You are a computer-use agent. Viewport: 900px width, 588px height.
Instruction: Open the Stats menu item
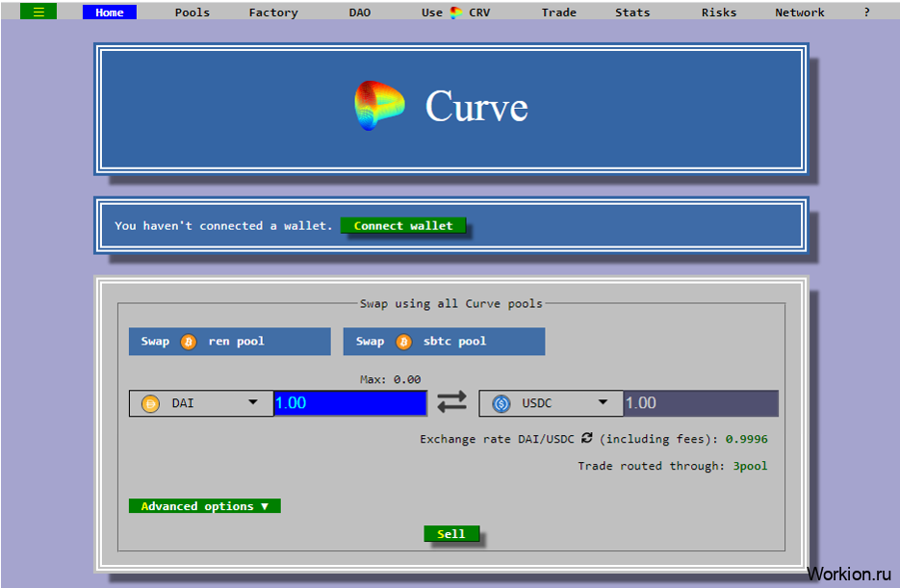[632, 13]
